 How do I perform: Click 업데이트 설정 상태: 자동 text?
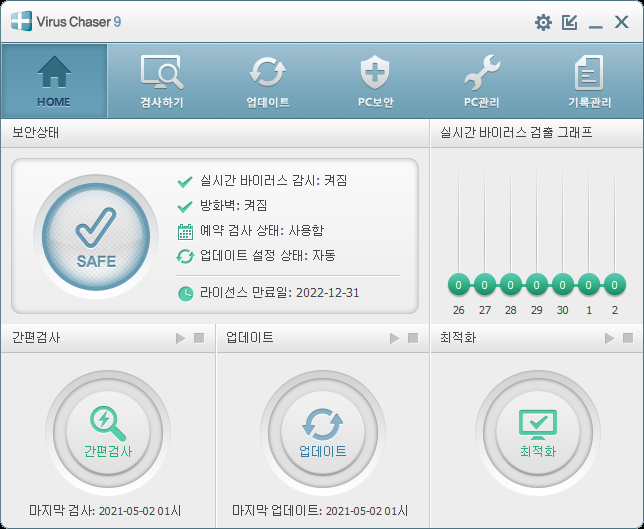[x=267, y=255]
